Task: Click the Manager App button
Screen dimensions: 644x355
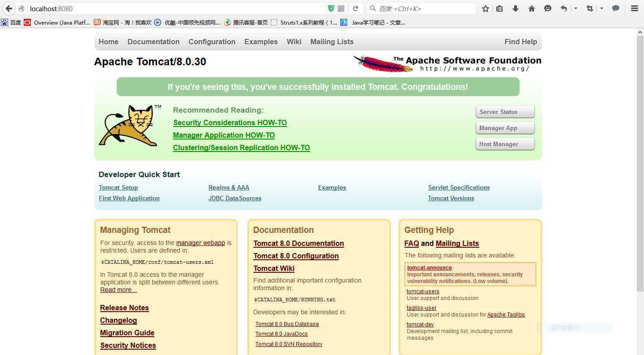Action: 505,128
